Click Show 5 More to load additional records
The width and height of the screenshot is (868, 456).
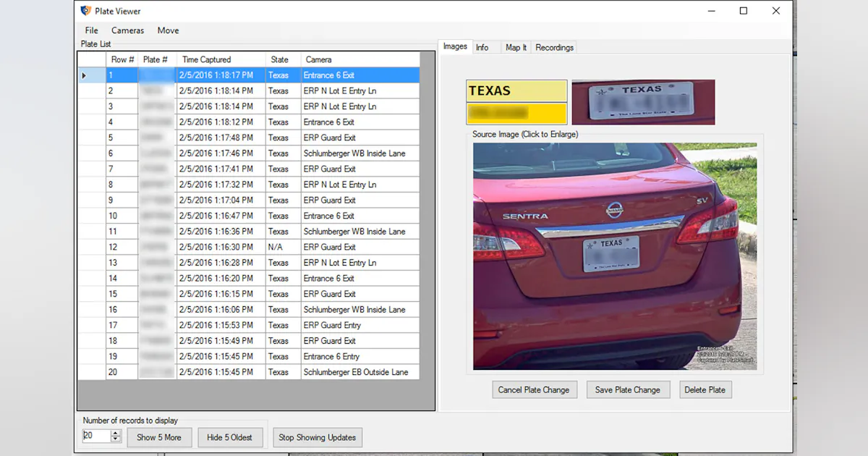(x=159, y=437)
